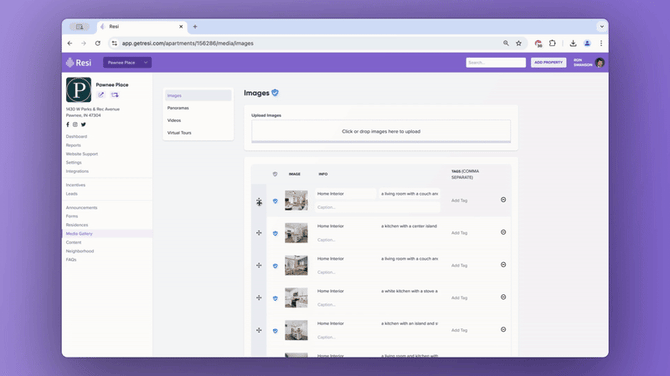Viewport: 670px width, 376px height.
Task: Open Website Support in the sidebar
Action: tap(82, 154)
